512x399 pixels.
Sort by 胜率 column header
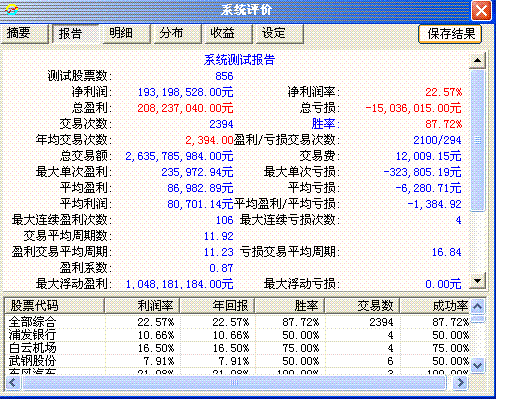click(289, 305)
